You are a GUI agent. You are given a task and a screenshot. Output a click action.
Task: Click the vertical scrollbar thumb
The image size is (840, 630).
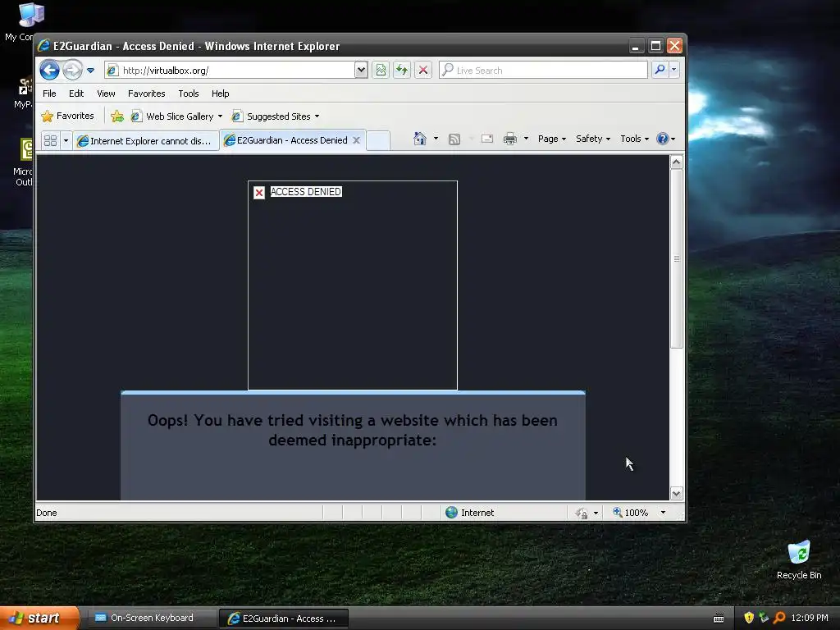[x=677, y=258]
